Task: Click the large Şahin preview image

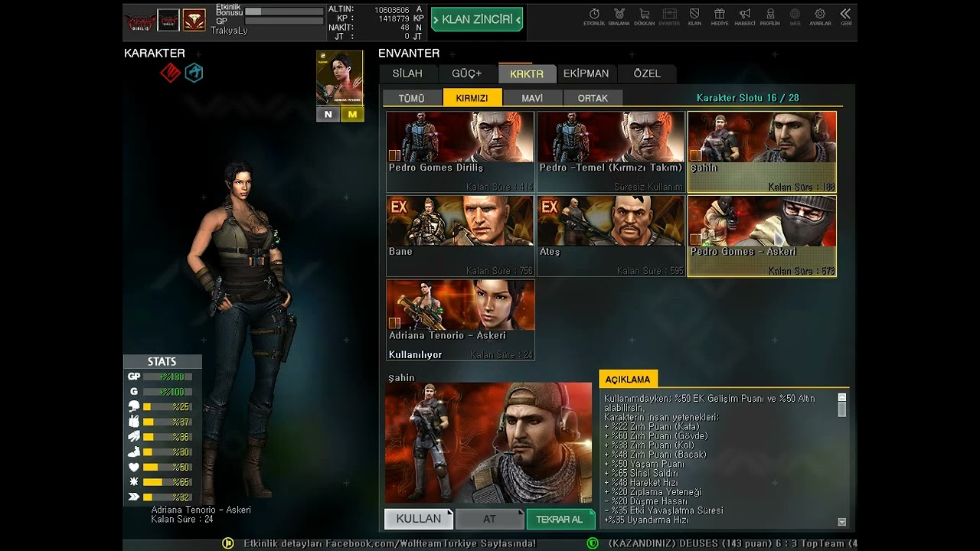Action: pyautogui.click(x=488, y=443)
